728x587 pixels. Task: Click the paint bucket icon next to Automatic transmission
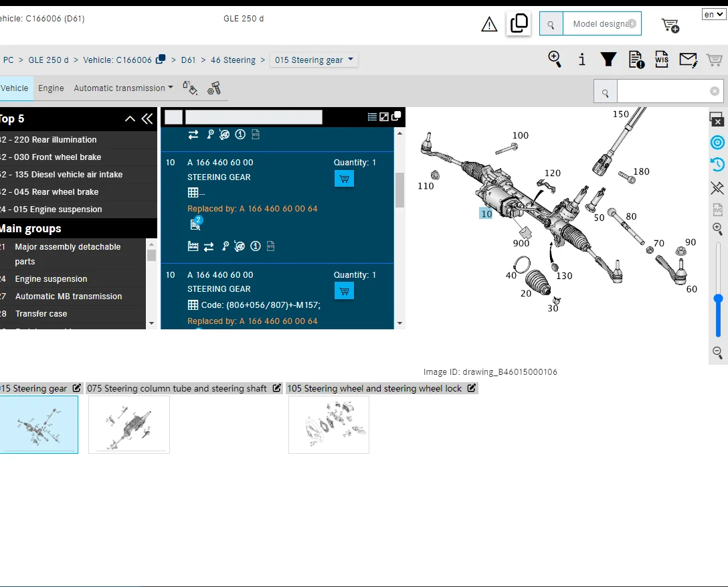click(x=190, y=88)
